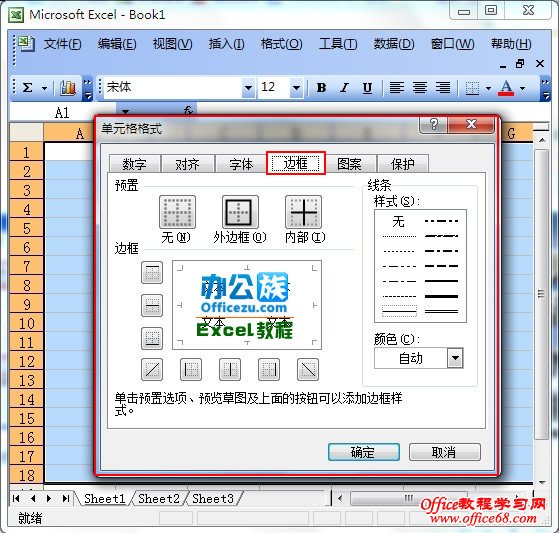The height and width of the screenshot is (533, 559).
Task: Click the AutoSum sigma icon
Action: click(x=27, y=87)
